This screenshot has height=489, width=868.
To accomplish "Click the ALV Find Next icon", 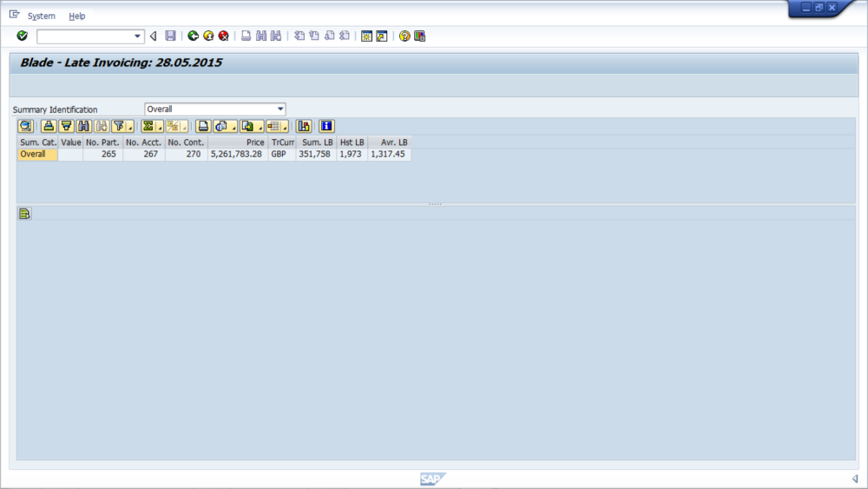I will click(102, 126).
